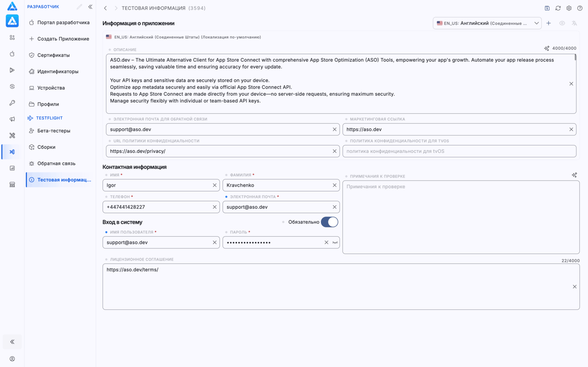Open the storefront icon in the left rail
This screenshot has width=588, height=367.
click(12, 185)
